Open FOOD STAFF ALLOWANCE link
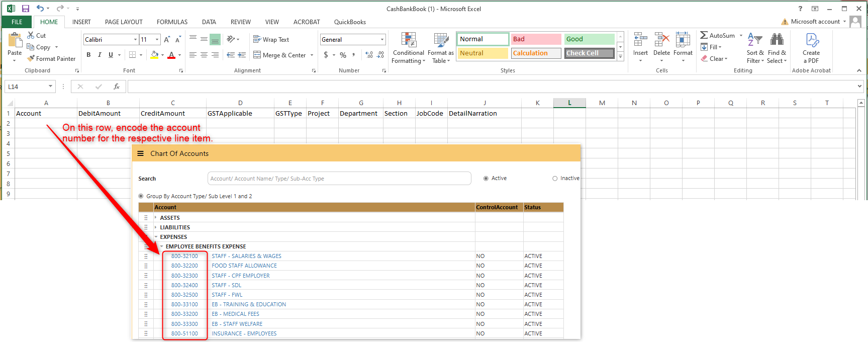 pyautogui.click(x=244, y=266)
